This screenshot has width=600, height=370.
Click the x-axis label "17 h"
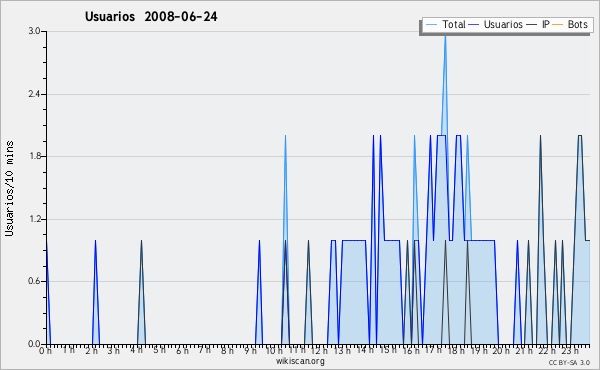(434, 350)
